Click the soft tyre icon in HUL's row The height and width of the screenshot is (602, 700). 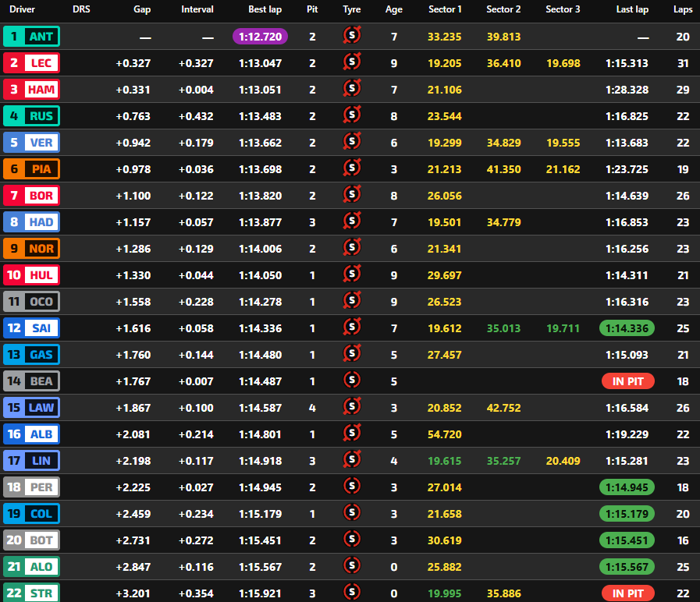352,274
